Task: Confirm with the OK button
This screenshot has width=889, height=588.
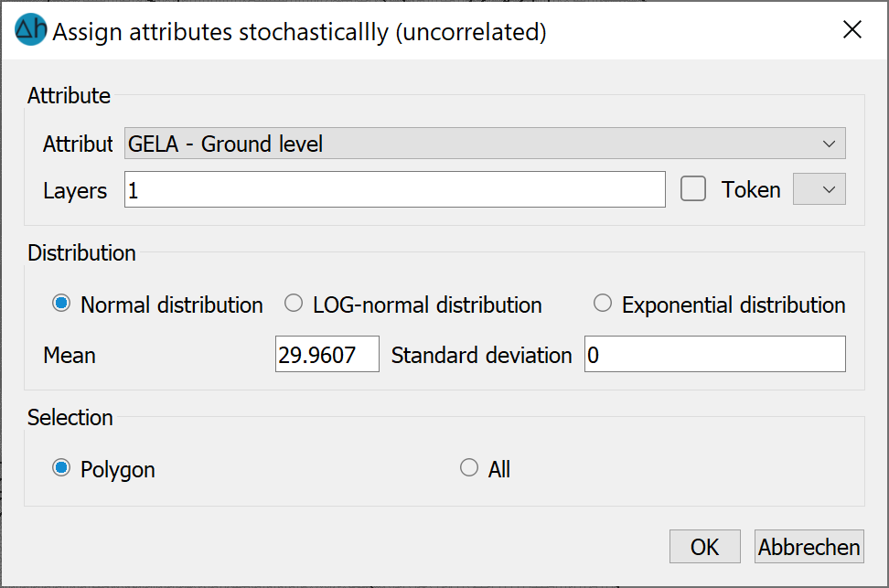Action: point(705,547)
